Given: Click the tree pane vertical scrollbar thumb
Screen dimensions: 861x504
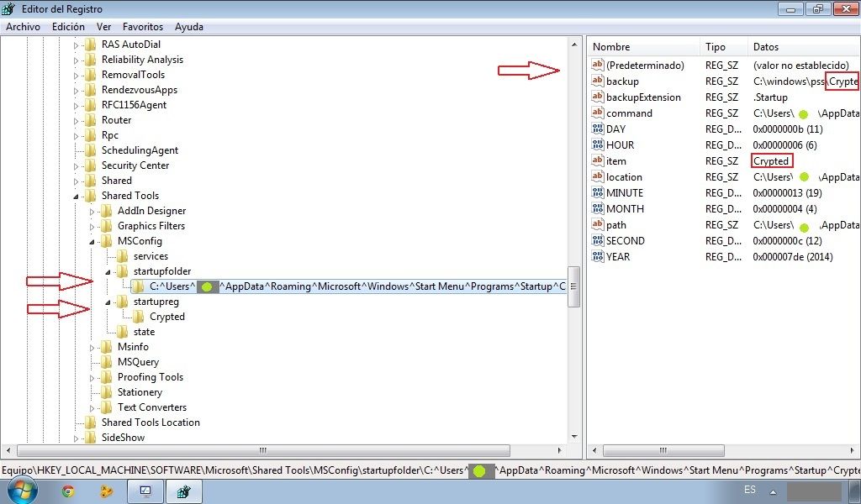Looking at the screenshot, I should [573, 286].
